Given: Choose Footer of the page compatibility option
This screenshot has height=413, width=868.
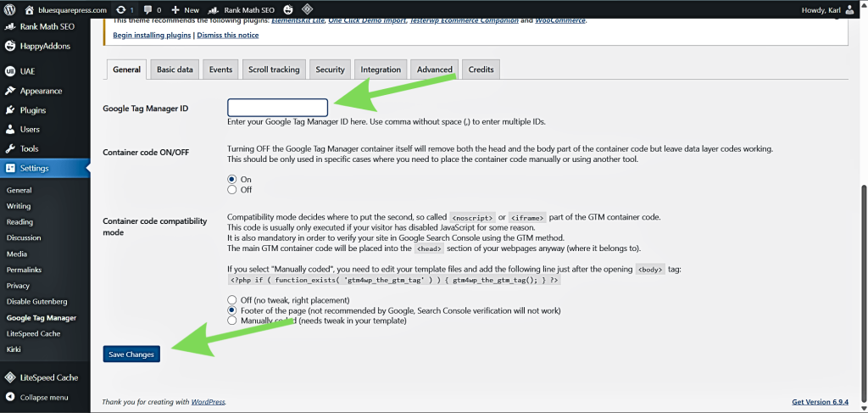Looking at the screenshot, I should (x=232, y=310).
